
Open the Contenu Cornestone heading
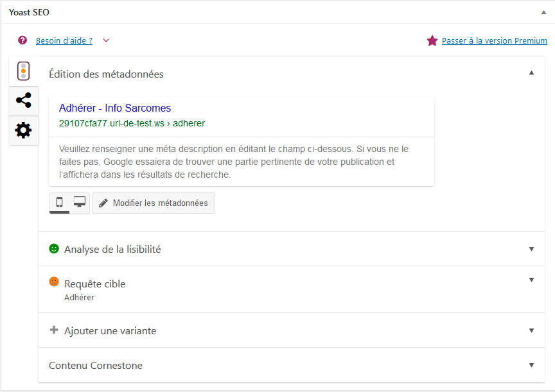(x=96, y=366)
